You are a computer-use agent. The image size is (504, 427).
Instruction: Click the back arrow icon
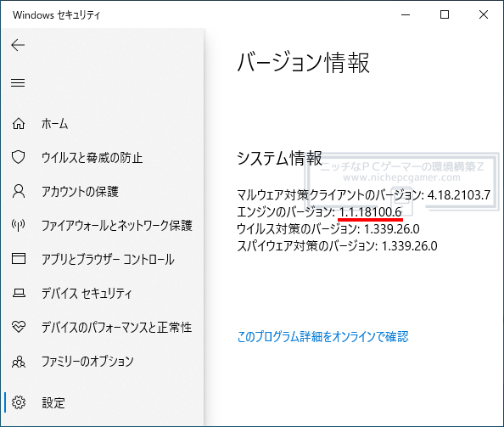18,45
